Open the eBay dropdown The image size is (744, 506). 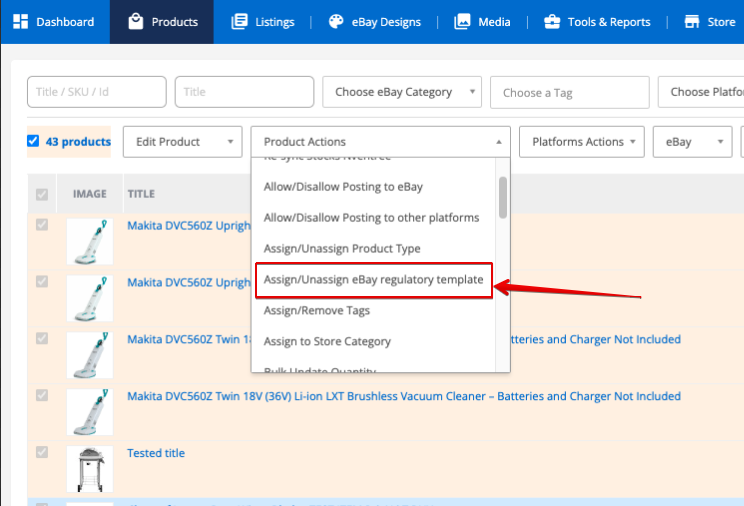click(x=692, y=141)
